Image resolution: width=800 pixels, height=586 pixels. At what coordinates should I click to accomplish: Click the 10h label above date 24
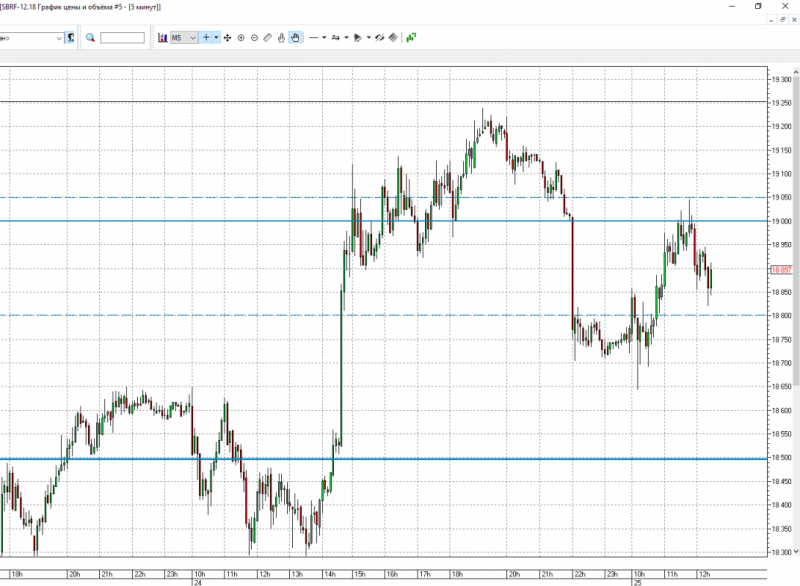coord(199,574)
